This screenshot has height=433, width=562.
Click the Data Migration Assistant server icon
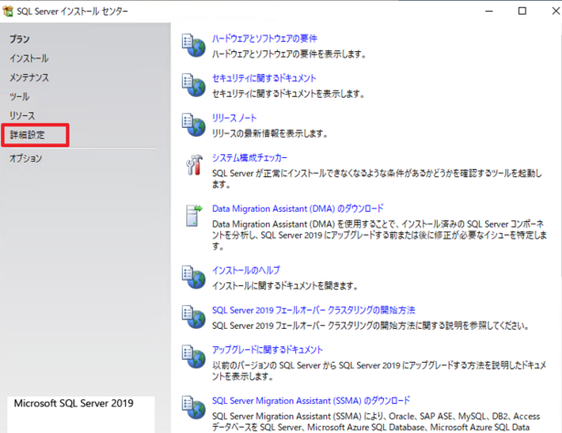194,215
